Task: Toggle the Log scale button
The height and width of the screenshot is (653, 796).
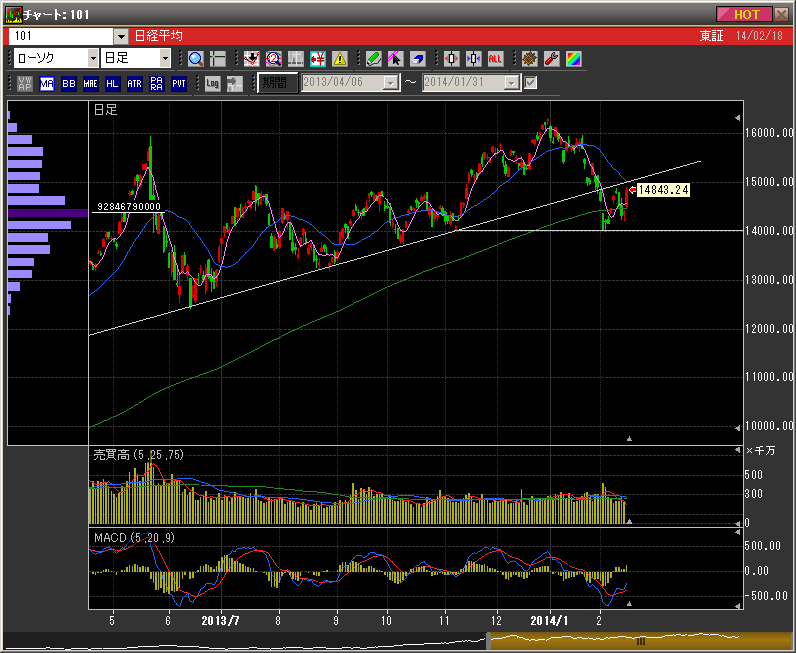Action: (212, 83)
